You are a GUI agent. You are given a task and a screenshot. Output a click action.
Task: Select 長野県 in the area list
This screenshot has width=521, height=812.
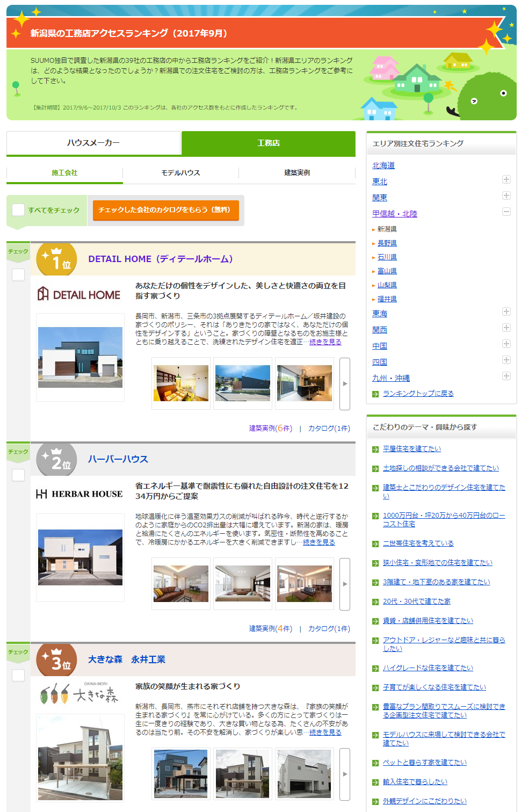[x=387, y=243]
